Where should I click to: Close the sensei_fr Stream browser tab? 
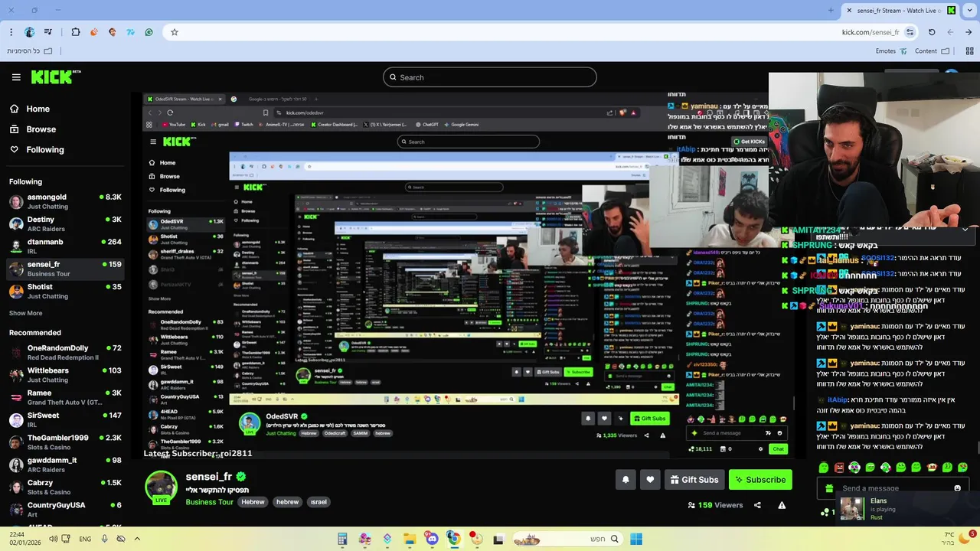click(849, 10)
